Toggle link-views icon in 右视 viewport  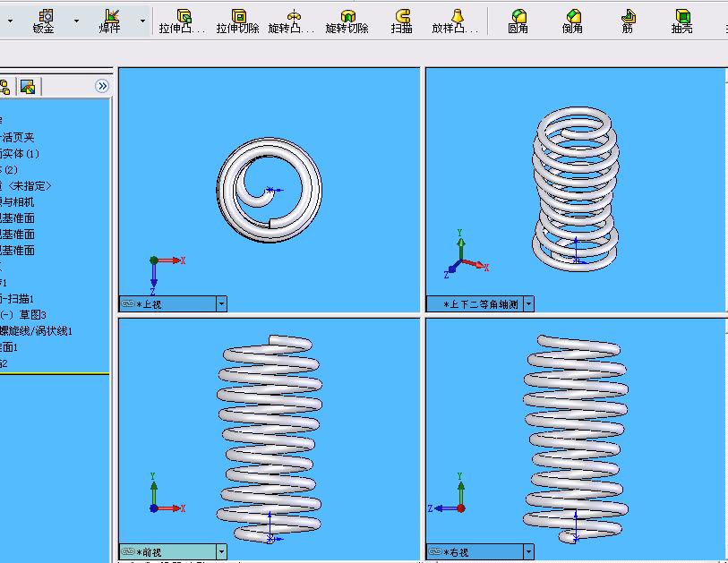[435, 551]
